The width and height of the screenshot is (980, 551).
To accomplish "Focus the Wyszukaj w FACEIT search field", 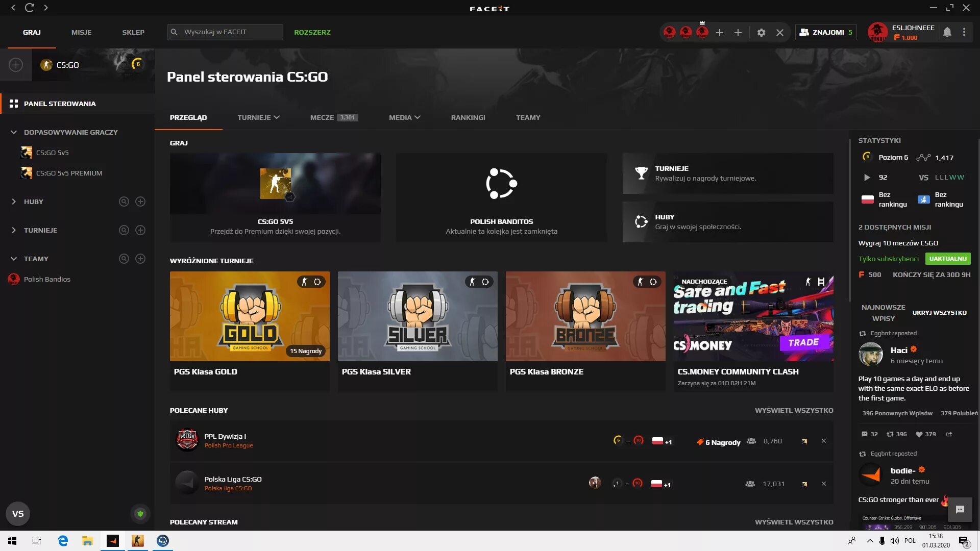I will (x=225, y=32).
